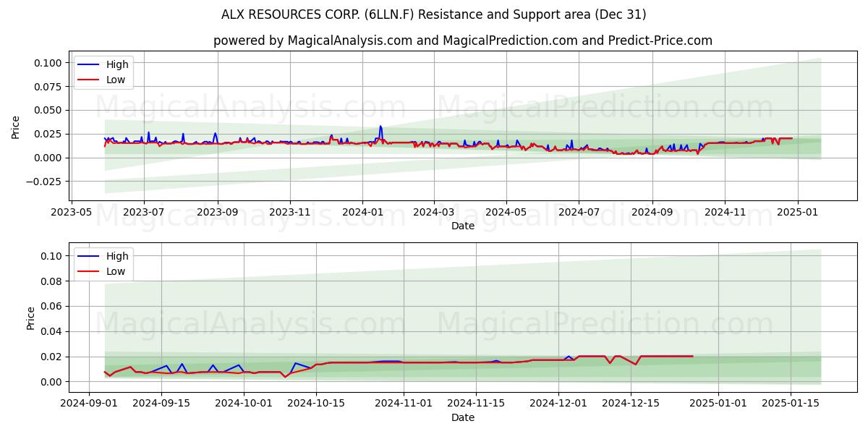Click the 2025-01-01 tick label
The image size is (868, 434).
(718, 404)
